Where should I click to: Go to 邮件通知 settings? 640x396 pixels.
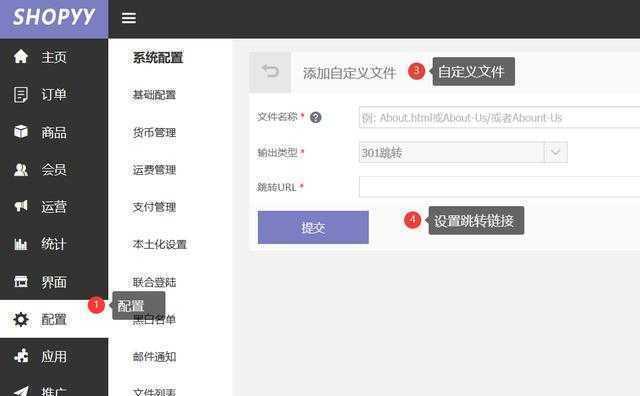(x=154, y=356)
